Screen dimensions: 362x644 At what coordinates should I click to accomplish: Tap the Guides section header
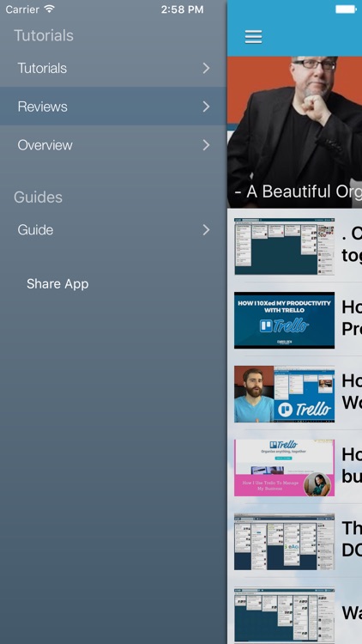point(38,197)
